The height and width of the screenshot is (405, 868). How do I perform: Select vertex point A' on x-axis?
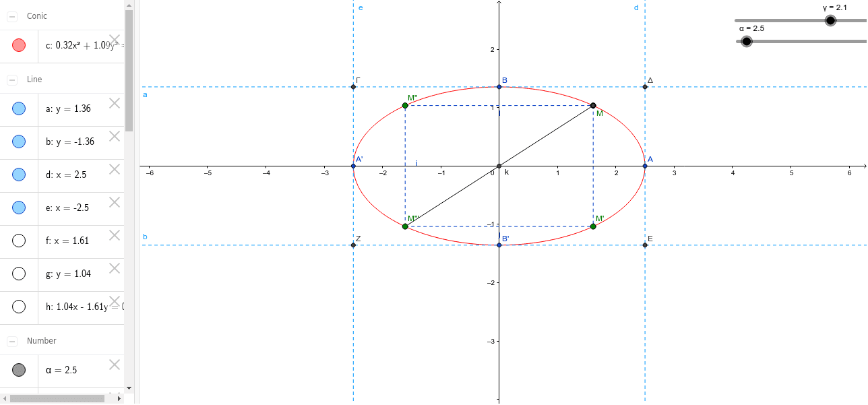[x=353, y=166]
